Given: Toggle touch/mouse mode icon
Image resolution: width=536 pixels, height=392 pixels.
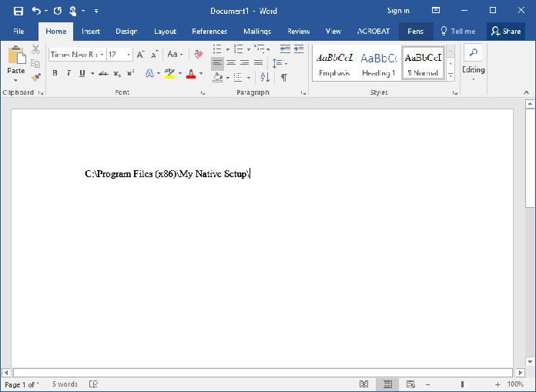Looking at the screenshot, I should (x=72, y=11).
